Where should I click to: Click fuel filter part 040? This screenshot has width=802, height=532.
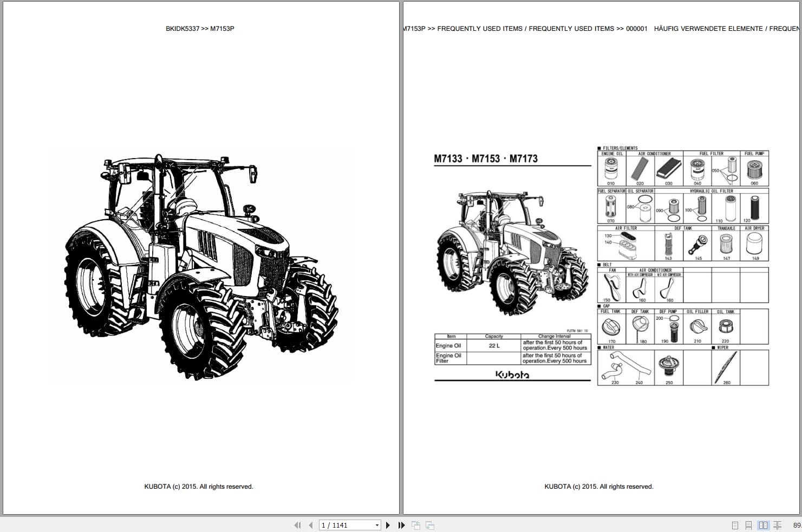(x=697, y=169)
